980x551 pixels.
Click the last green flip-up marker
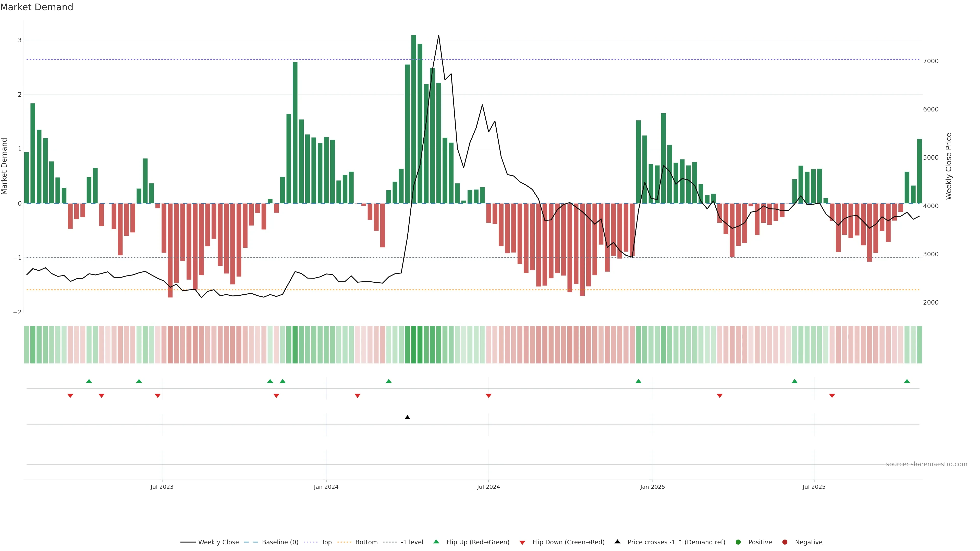click(907, 381)
